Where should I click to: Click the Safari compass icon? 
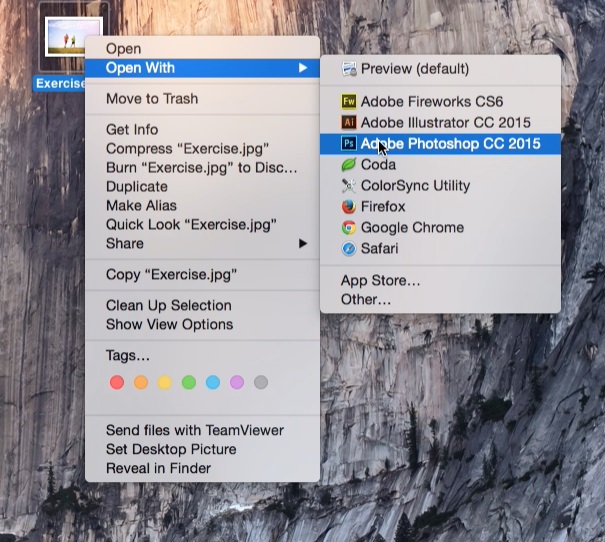pyautogui.click(x=348, y=248)
